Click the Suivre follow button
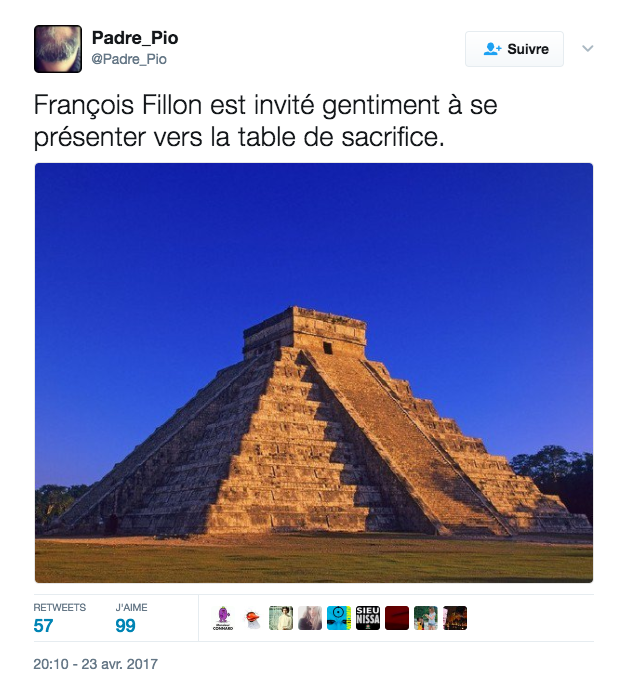Screen dimensions: 631x684 coord(514,49)
